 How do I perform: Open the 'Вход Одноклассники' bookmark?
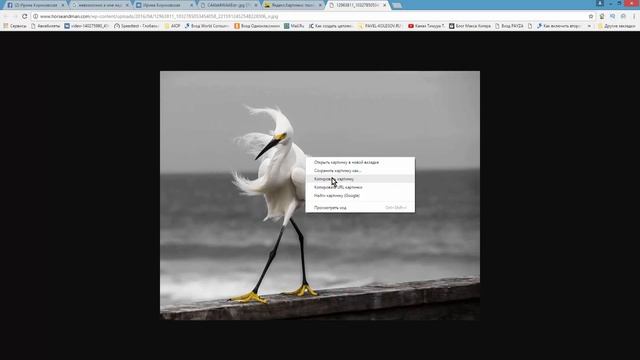coord(257,26)
